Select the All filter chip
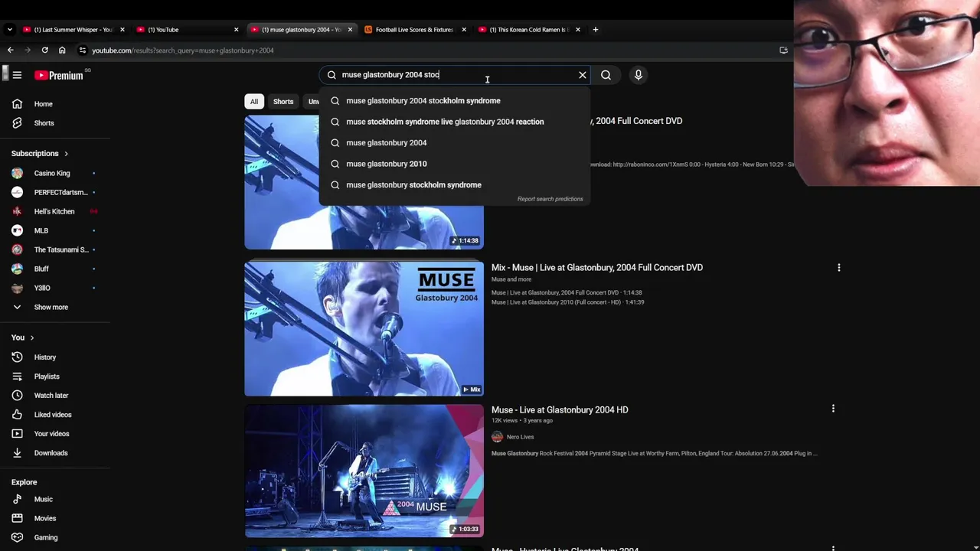The height and width of the screenshot is (551, 980). tap(254, 101)
